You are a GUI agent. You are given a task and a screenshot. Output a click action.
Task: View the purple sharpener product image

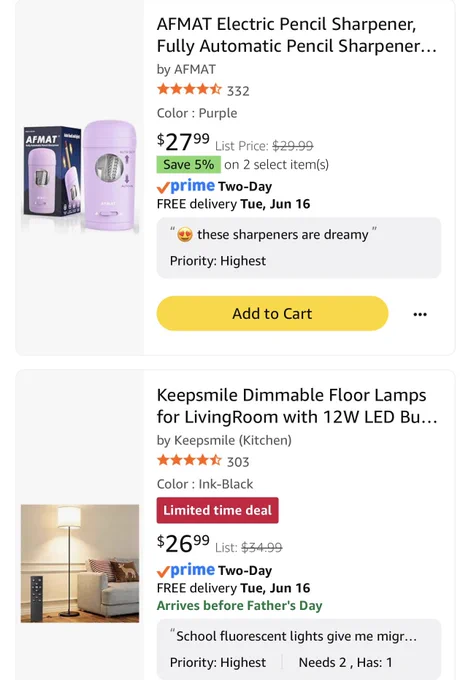[x=81, y=176]
